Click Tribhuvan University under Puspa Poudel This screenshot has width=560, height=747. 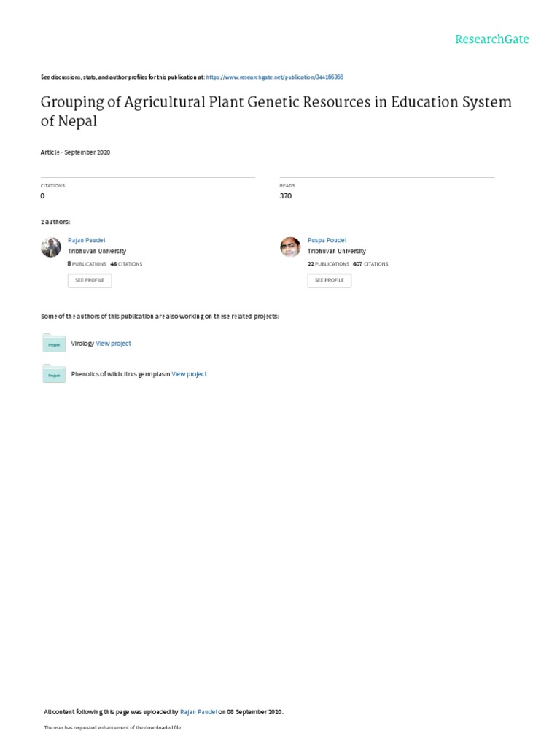click(337, 252)
